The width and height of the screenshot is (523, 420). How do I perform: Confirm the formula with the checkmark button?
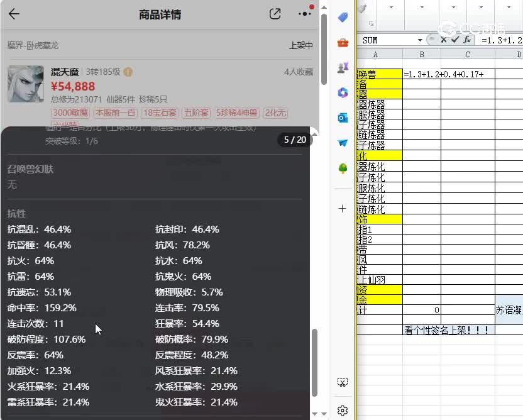point(454,40)
